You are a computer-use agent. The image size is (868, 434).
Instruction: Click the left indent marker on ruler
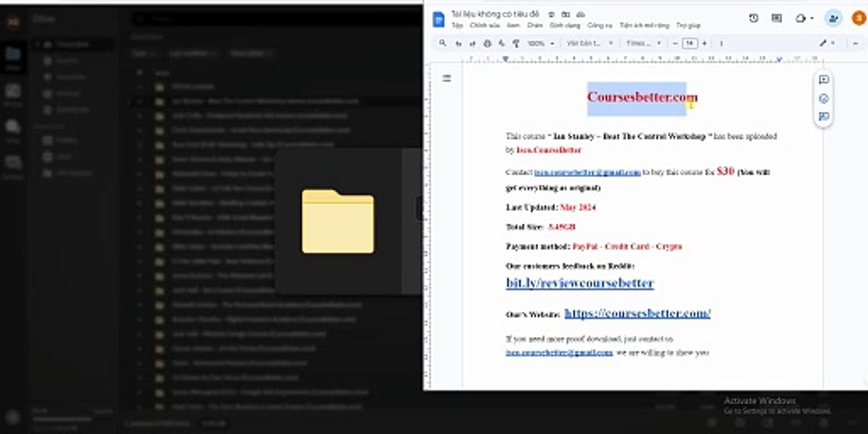coord(505,59)
